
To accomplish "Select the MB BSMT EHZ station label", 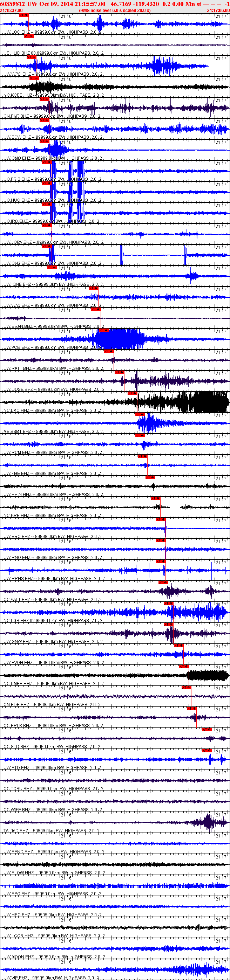I will click(x=53, y=432).
